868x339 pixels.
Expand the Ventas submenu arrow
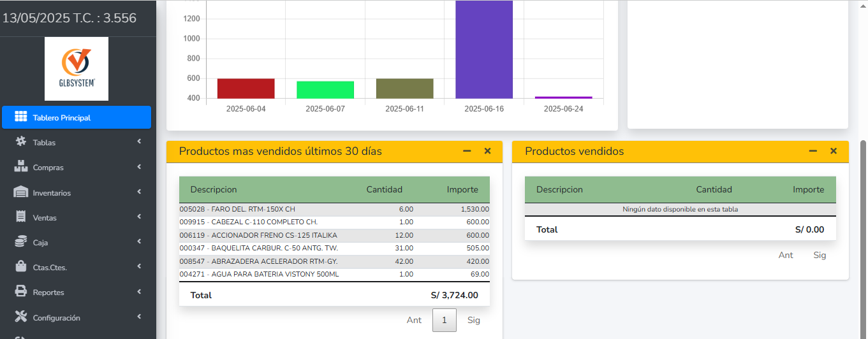pos(139,217)
